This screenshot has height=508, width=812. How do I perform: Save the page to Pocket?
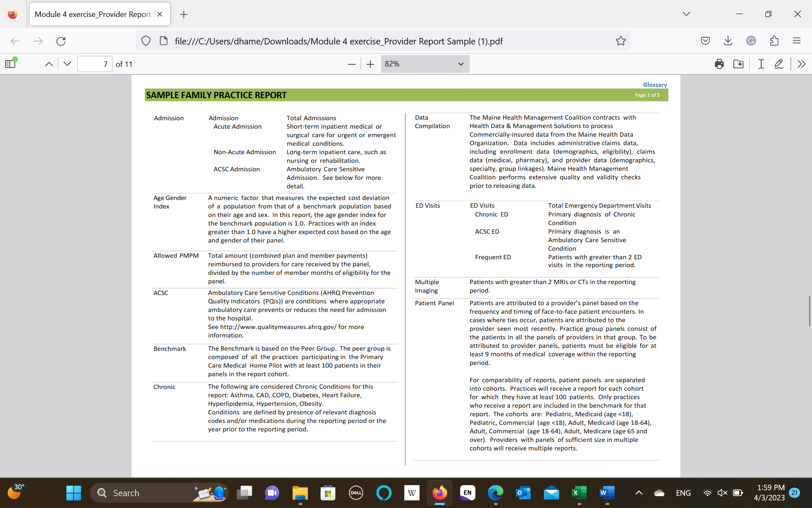705,41
